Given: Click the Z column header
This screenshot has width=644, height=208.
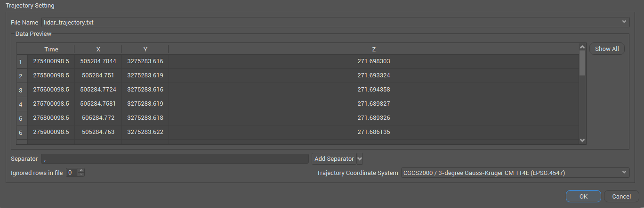Looking at the screenshot, I should tap(374, 49).
